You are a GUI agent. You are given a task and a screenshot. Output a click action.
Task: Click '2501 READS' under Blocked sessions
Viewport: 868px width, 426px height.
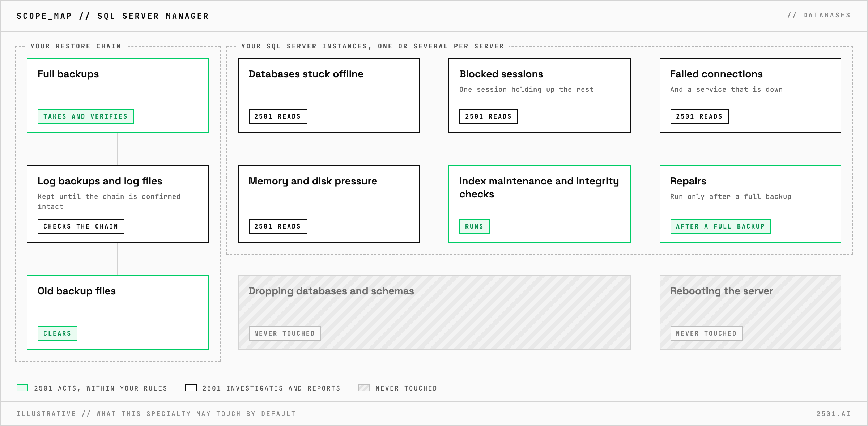[x=489, y=116]
